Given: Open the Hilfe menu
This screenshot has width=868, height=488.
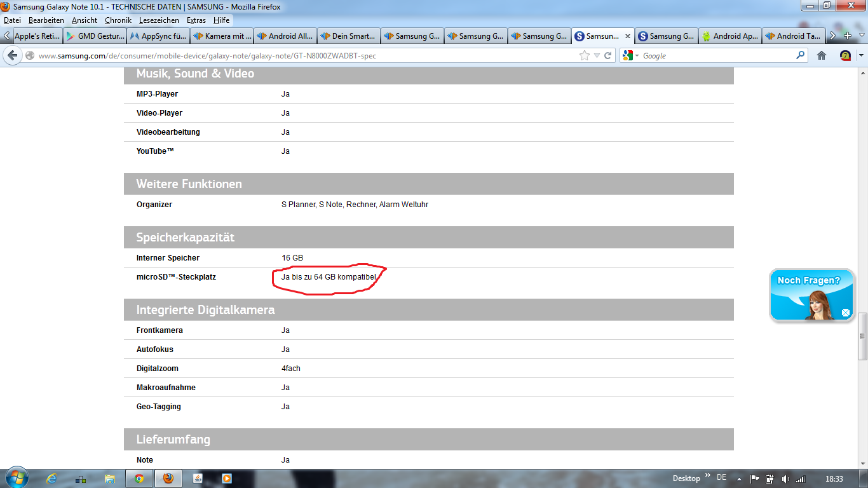Looking at the screenshot, I should (221, 20).
